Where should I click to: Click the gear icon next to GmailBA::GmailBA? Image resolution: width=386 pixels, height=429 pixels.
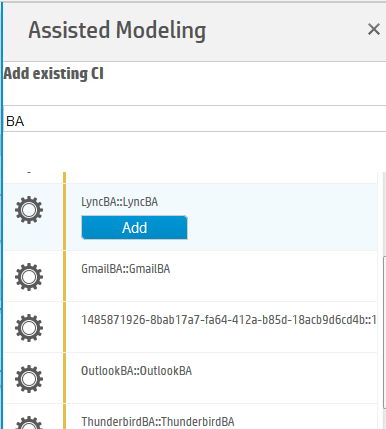29,277
